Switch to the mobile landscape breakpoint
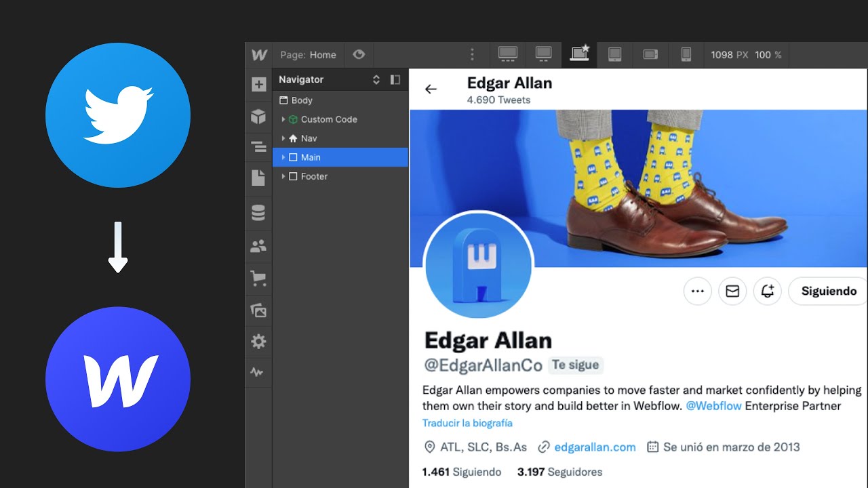 tap(650, 55)
